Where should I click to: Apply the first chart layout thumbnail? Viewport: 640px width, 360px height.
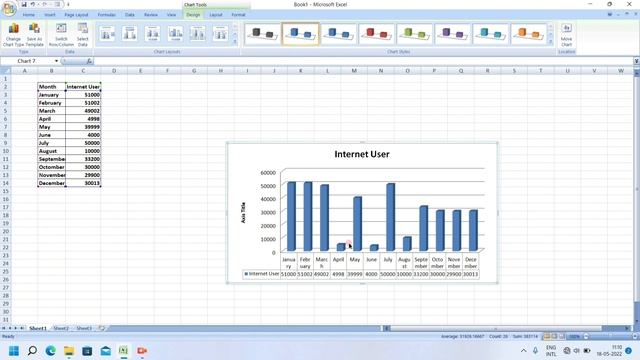pyautogui.click(x=107, y=34)
